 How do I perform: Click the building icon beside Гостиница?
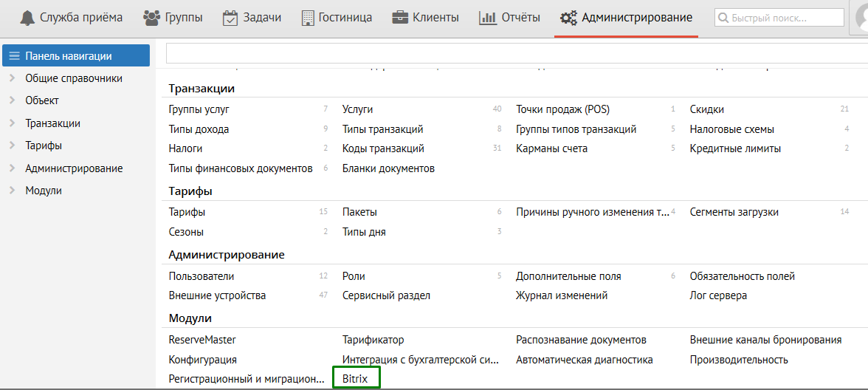pyautogui.click(x=308, y=18)
